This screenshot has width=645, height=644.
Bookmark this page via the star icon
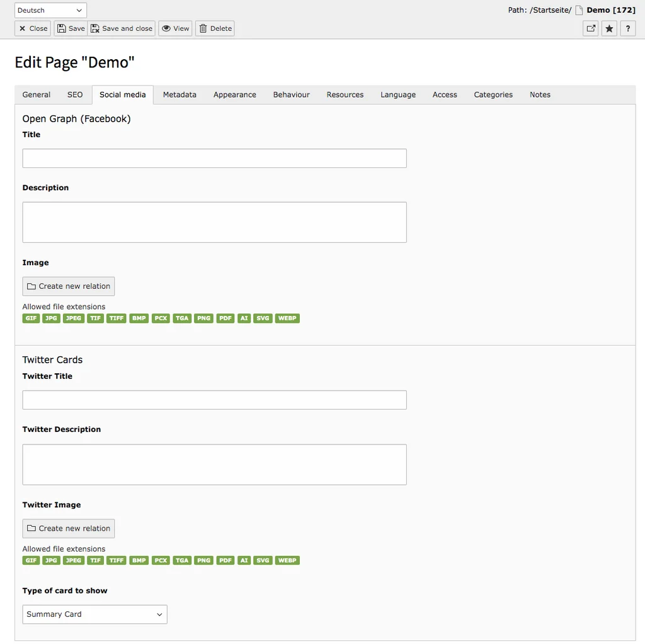point(608,28)
